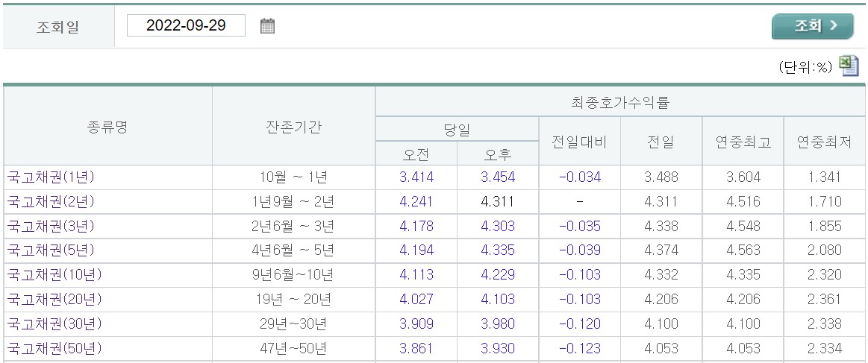Click yearly high value 4.563
868x363 pixels.
743,250
